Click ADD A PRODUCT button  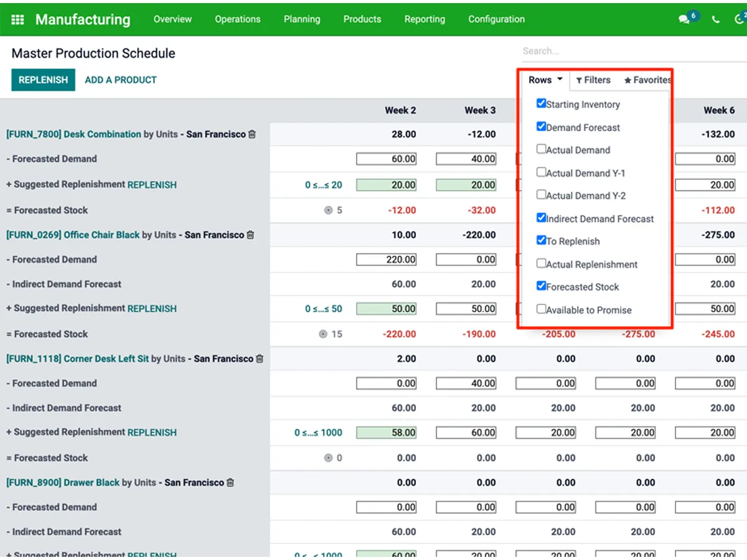click(x=121, y=80)
